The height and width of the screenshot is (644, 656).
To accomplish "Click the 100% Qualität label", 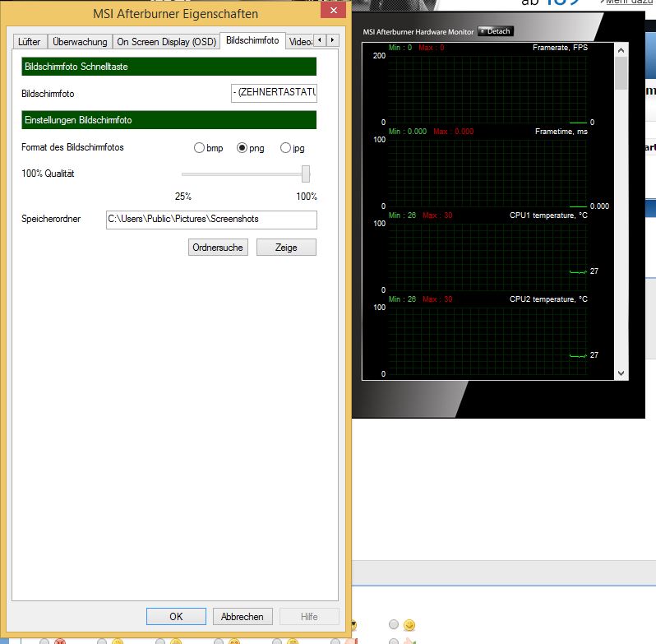I will pyautogui.click(x=48, y=174).
